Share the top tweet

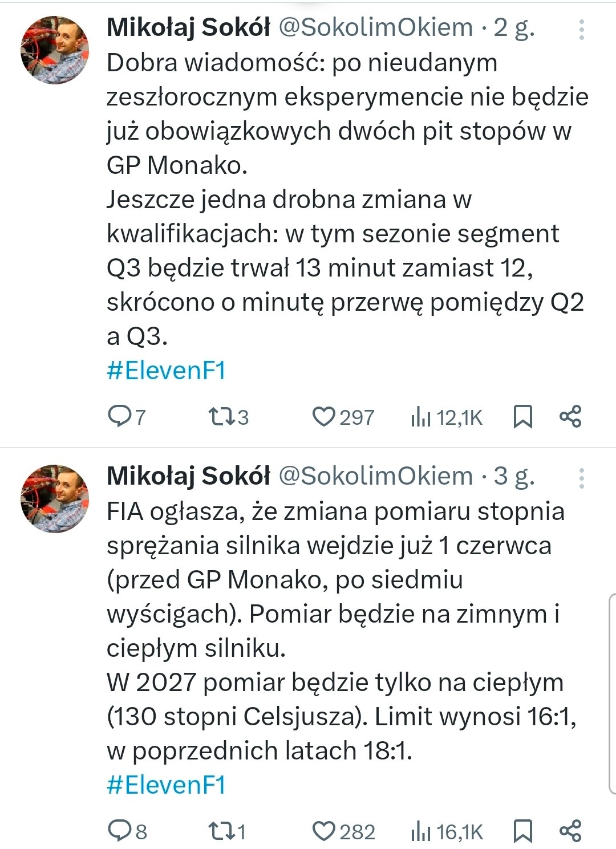pos(572,417)
